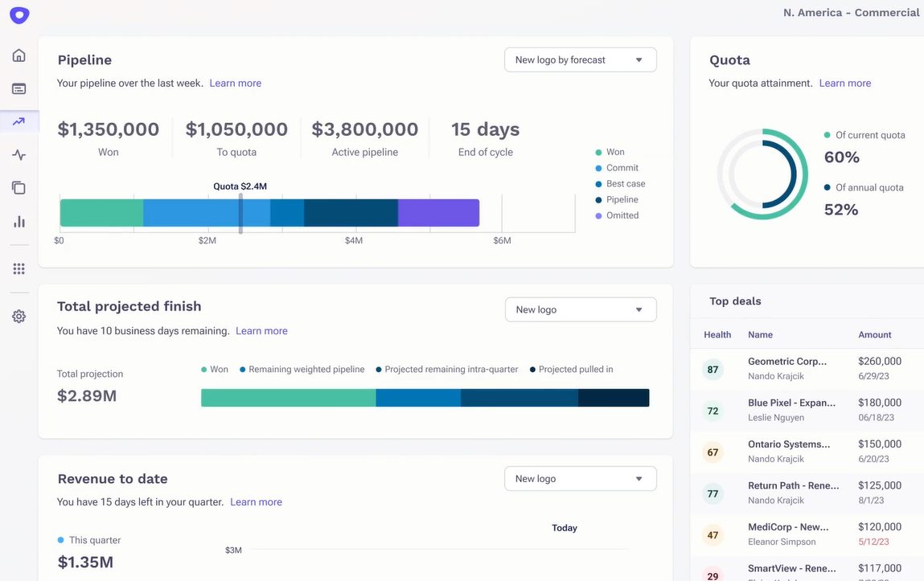This screenshot has height=581, width=924.
Task: Click the 15 days End of cycle metric
Action: (486, 129)
